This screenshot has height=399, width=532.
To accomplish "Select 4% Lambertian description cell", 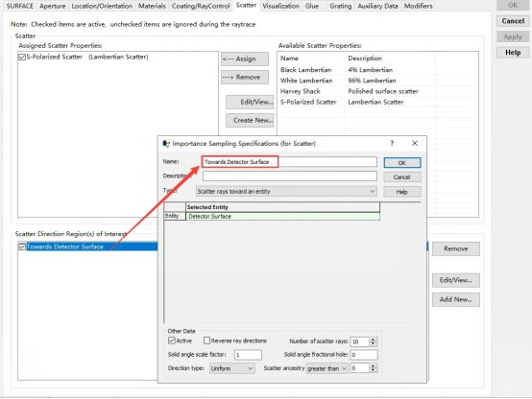I will [x=370, y=70].
